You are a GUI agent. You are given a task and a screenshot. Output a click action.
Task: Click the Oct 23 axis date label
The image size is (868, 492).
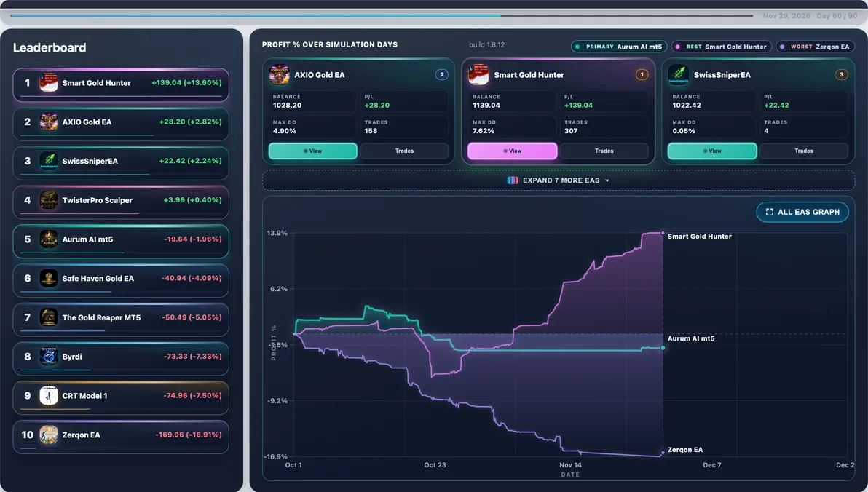click(435, 465)
